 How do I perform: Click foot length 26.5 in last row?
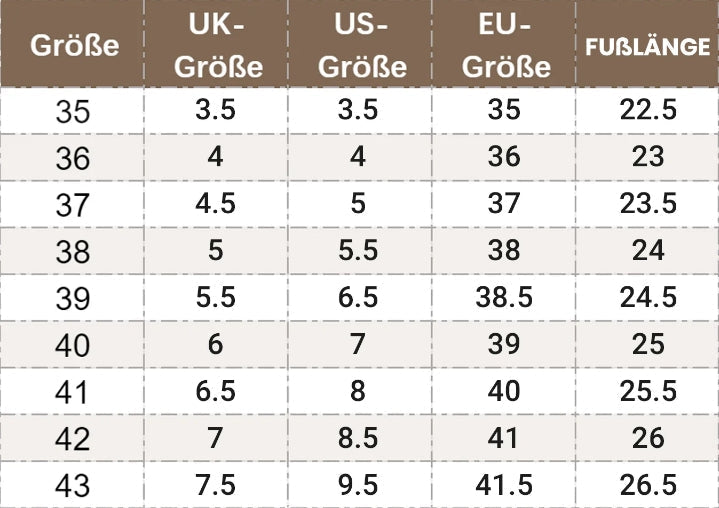coord(648,484)
